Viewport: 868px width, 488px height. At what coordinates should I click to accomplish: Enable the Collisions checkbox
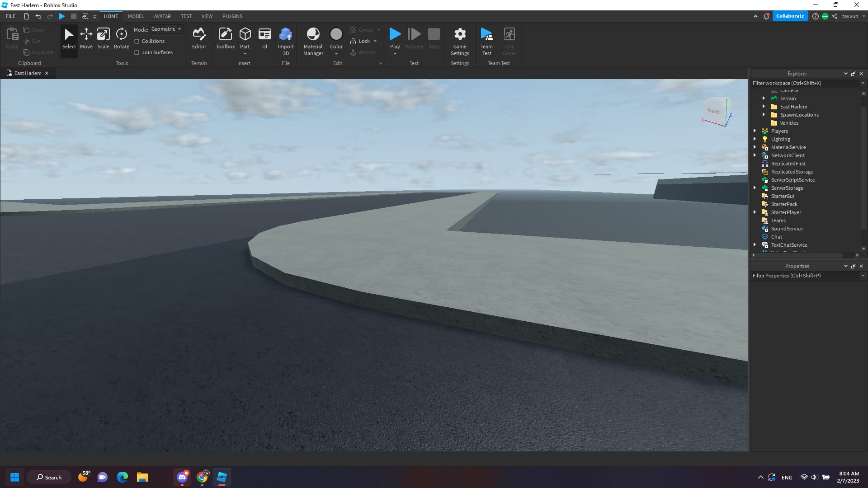(x=137, y=41)
